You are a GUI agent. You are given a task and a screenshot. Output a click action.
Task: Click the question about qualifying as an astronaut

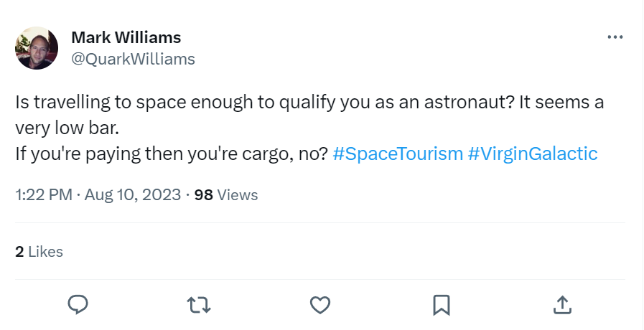(265, 102)
